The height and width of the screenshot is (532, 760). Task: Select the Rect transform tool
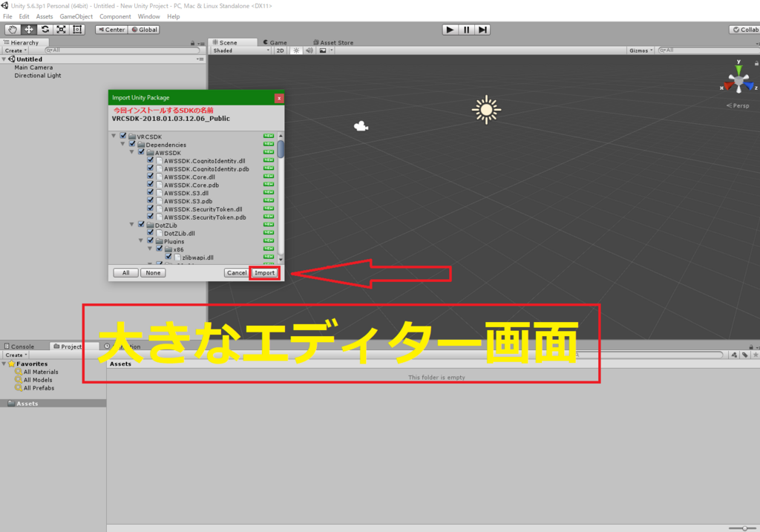tap(77, 30)
